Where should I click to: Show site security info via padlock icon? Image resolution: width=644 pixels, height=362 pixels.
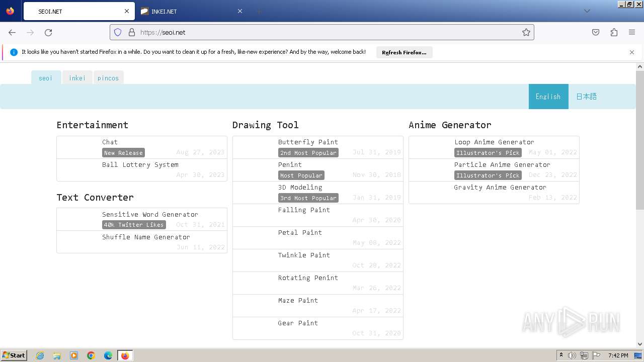tap(132, 32)
